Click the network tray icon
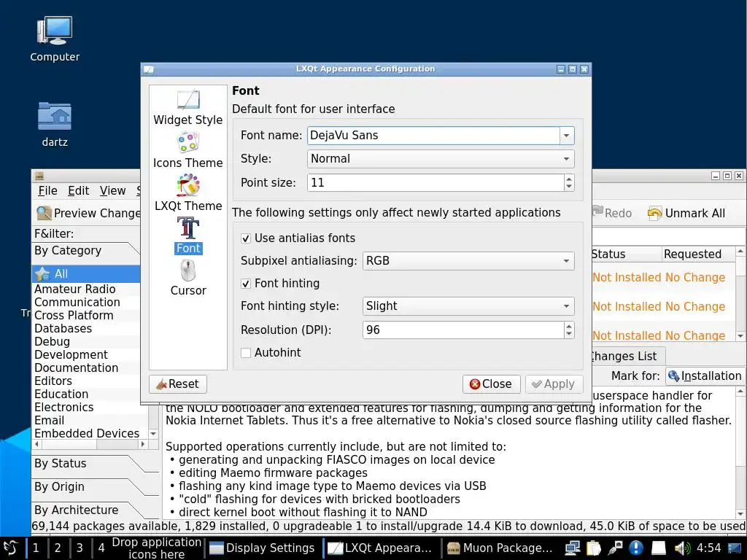Image resolution: width=747 pixels, height=560 pixels. click(572, 548)
